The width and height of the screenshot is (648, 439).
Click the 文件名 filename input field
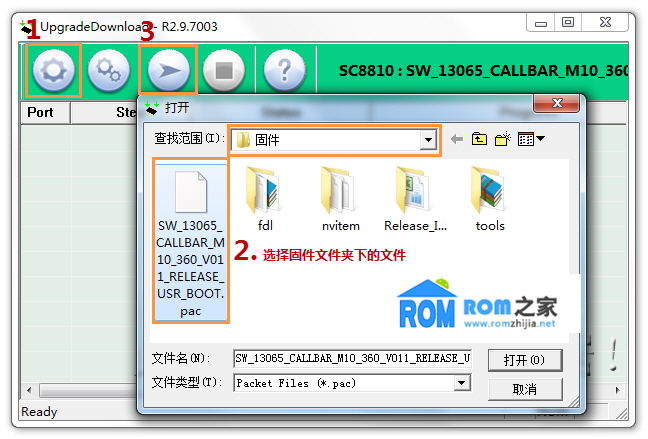(353, 358)
